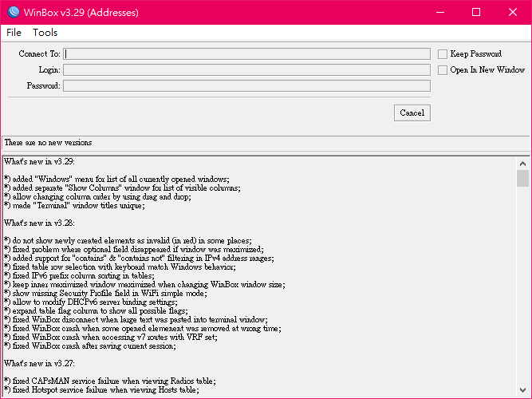532x399 pixels.
Task: Click into the Login field
Action: coord(246,69)
